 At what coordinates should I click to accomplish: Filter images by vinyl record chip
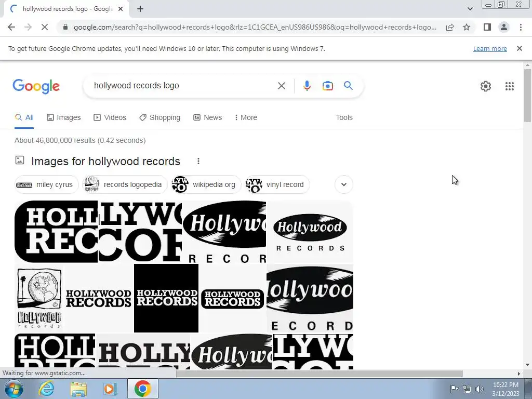click(277, 184)
